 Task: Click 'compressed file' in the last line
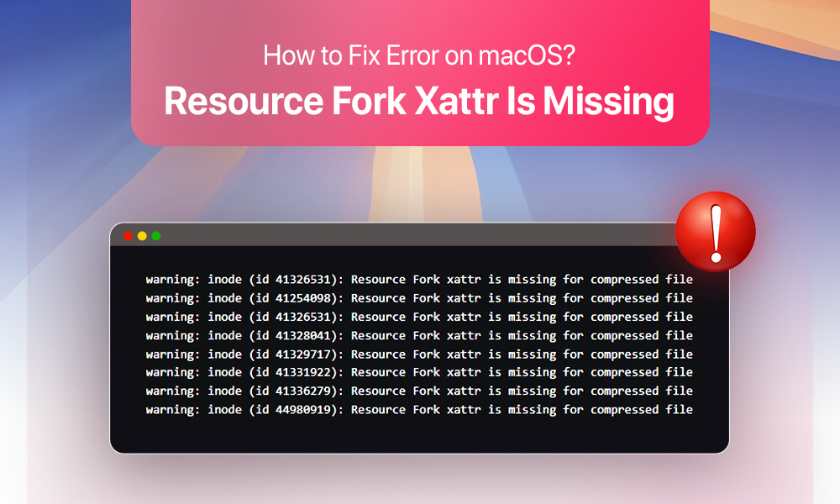pyautogui.click(x=642, y=410)
